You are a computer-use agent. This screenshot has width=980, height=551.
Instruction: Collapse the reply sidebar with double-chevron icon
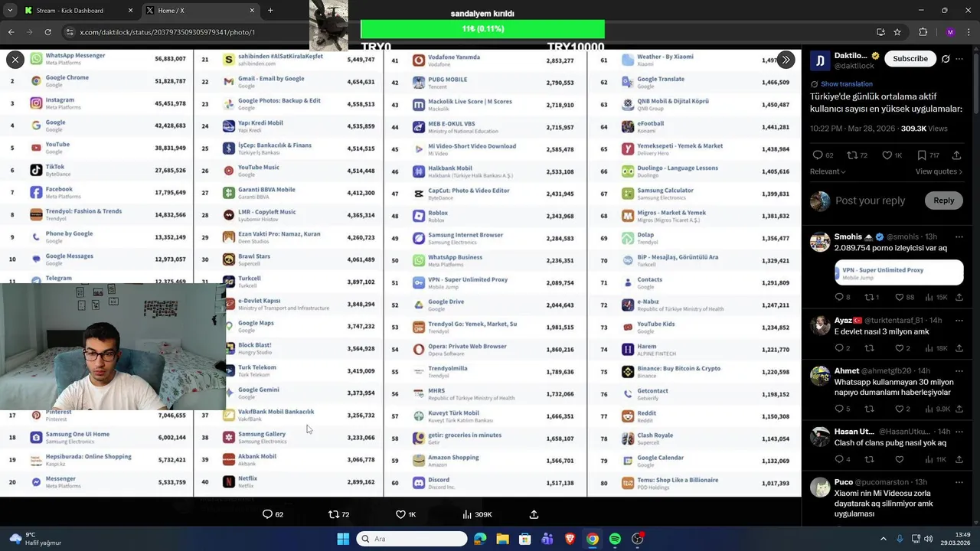[x=786, y=60]
